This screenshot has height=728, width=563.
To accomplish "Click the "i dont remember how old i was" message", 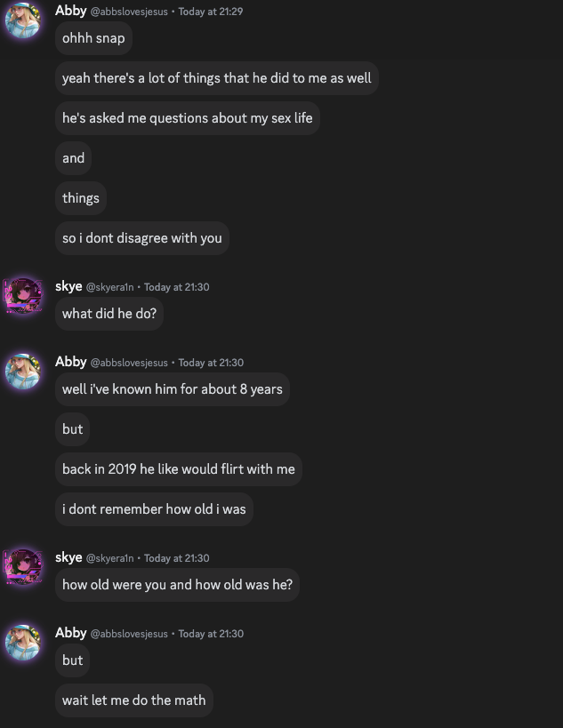I will click(x=154, y=509).
